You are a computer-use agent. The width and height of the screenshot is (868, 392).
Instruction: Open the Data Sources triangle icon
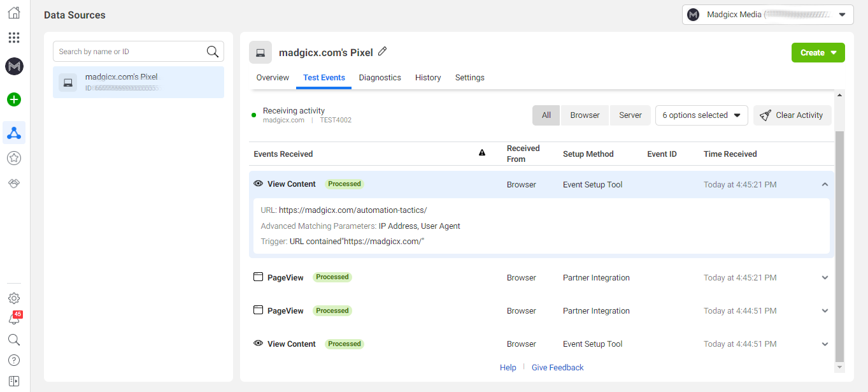[x=14, y=133]
